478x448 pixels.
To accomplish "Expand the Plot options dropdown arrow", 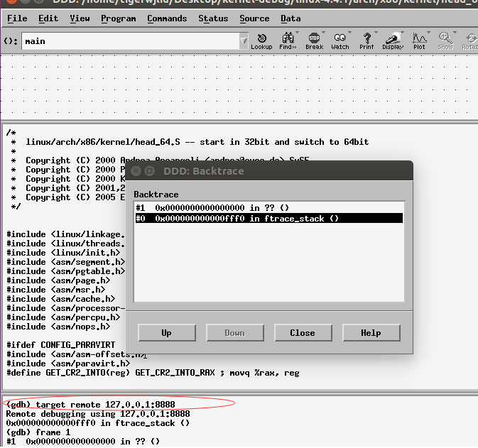I will (x=428, y=32).
